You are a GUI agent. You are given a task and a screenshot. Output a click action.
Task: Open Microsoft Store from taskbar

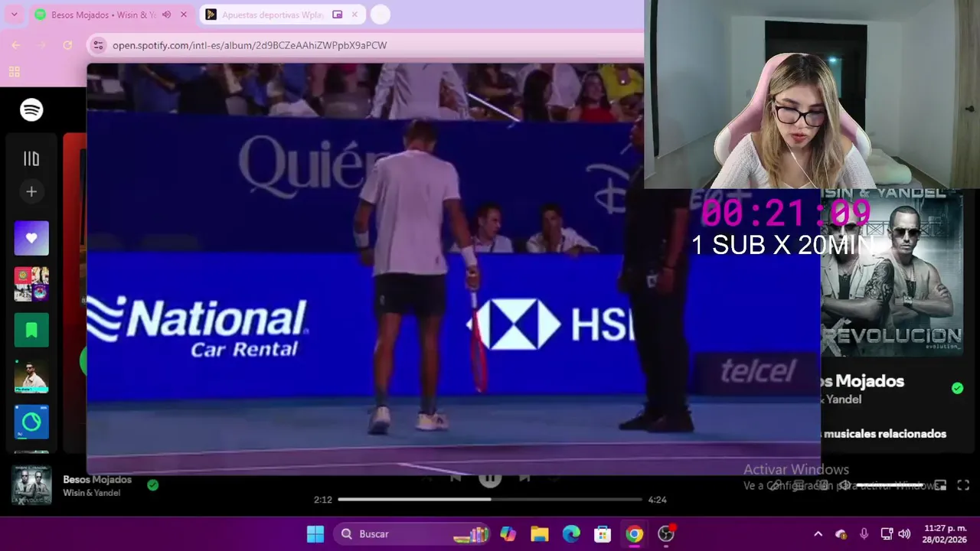click(603, 533)
